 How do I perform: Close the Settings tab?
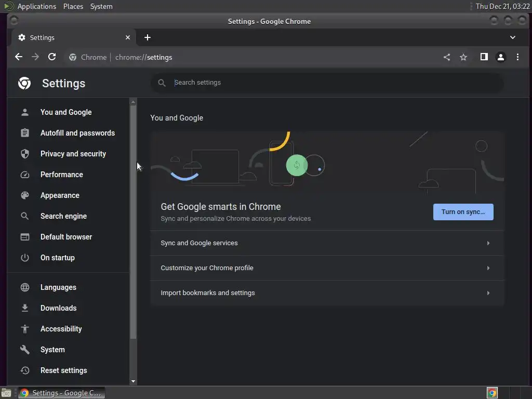tap(128, 37)
